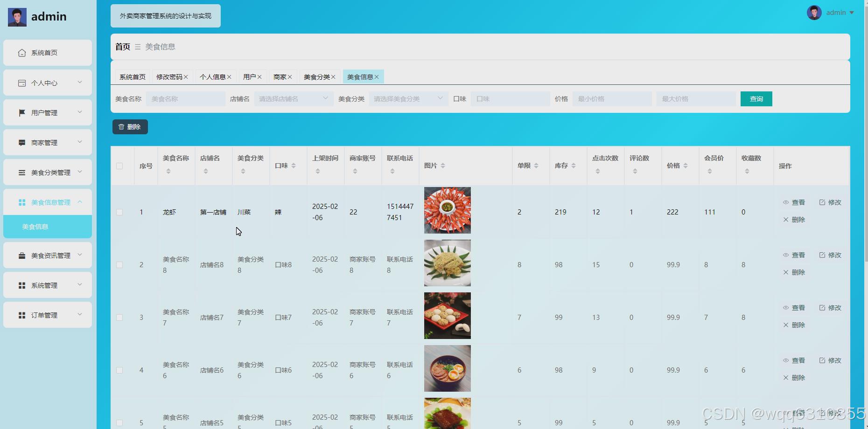Toggle the select-all checkbox in table header
This screenshot has height=429, width=868.
click(x=119, y=166)
